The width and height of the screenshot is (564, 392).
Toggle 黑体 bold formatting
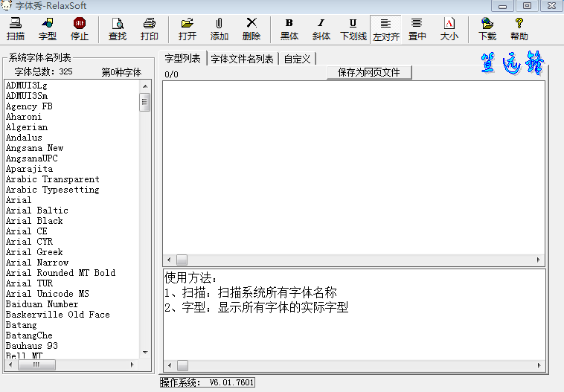point(289,29)
